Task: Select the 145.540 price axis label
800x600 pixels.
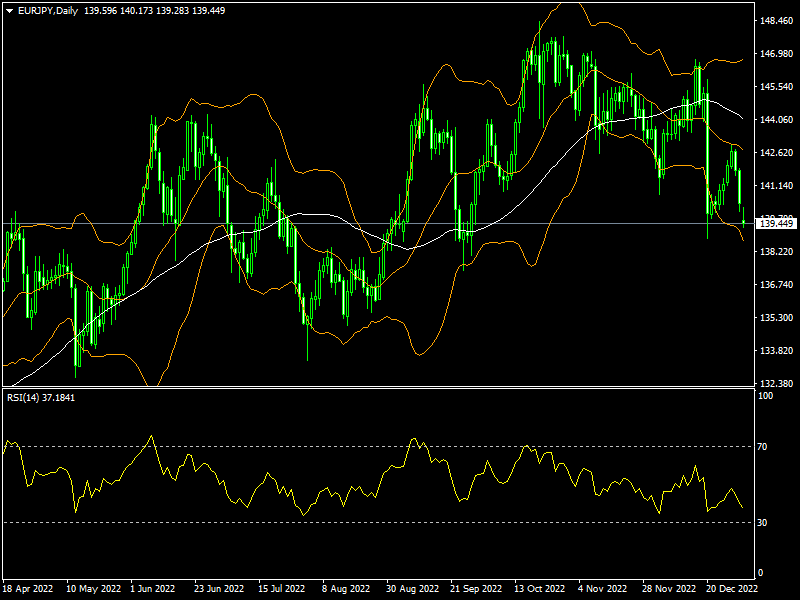Action: click(777, 87)
